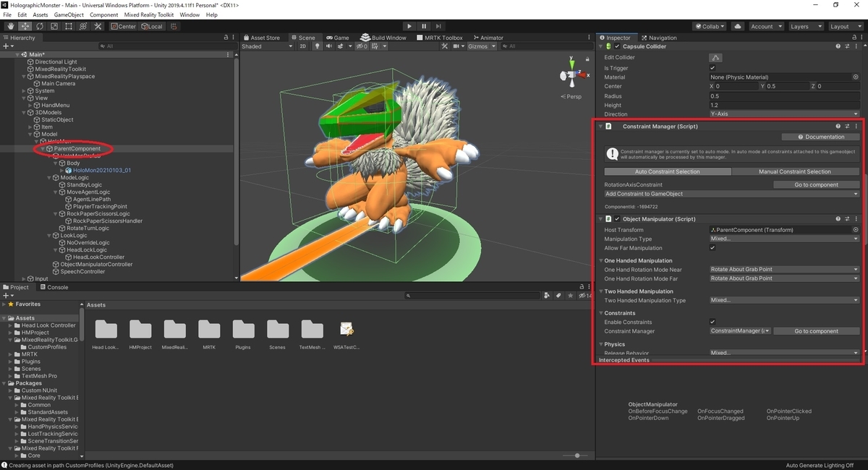Select the Move tool in toolbar

point(24,26)
